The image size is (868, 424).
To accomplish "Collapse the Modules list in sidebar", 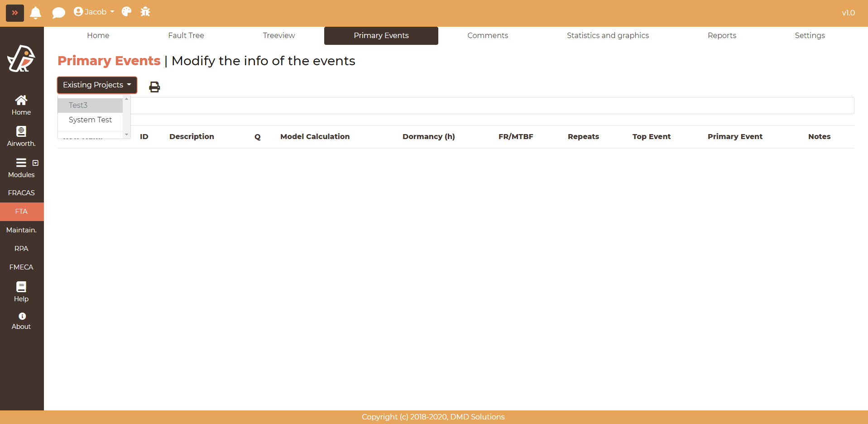I will (35, 163).
